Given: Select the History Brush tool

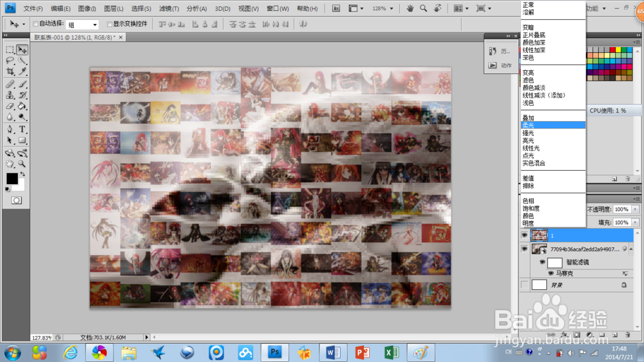Looking at the screenshot, I should (x=22, y=95).
